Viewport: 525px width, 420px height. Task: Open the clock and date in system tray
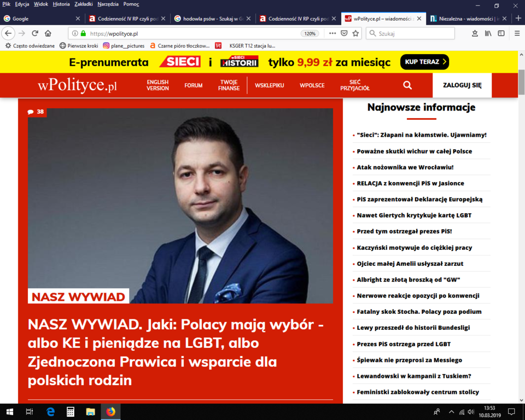point(489,412)
